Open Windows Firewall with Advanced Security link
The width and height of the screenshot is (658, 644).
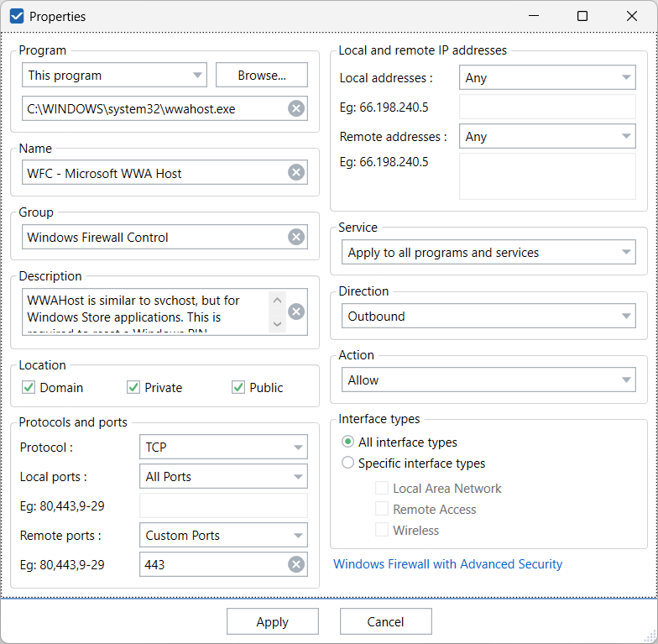pos(448,564)
